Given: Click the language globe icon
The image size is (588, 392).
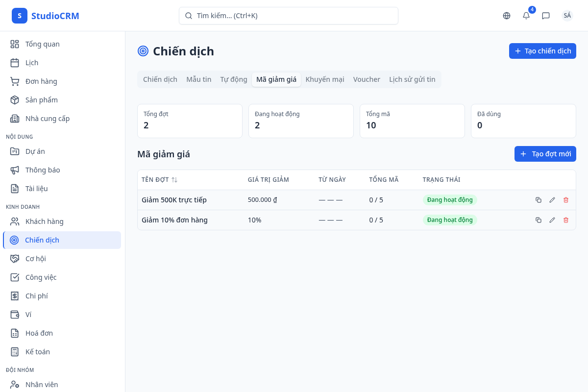Looking at the screenshot, I should coord(507,16).
